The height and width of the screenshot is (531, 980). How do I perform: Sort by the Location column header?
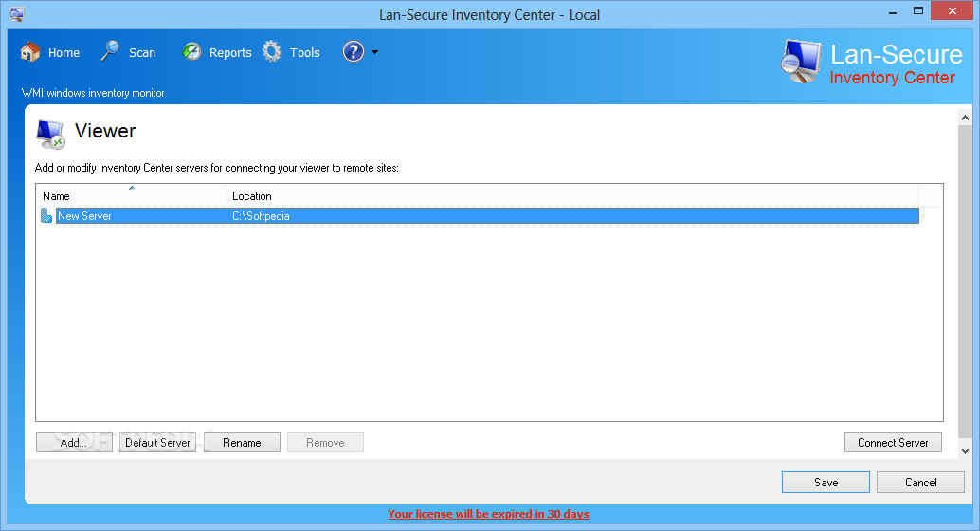(x=572, y=195)
